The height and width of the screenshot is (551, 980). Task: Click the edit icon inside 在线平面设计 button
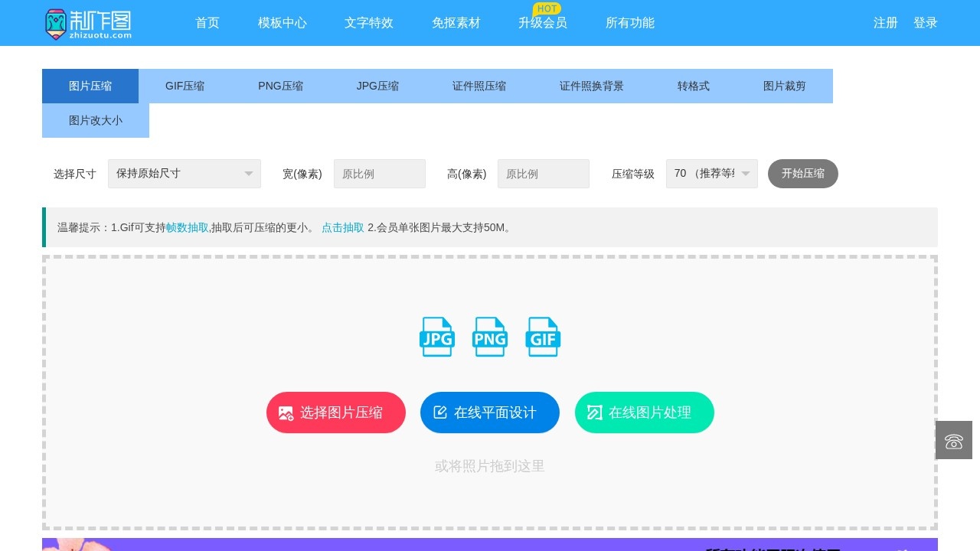(x=439, y=412)
